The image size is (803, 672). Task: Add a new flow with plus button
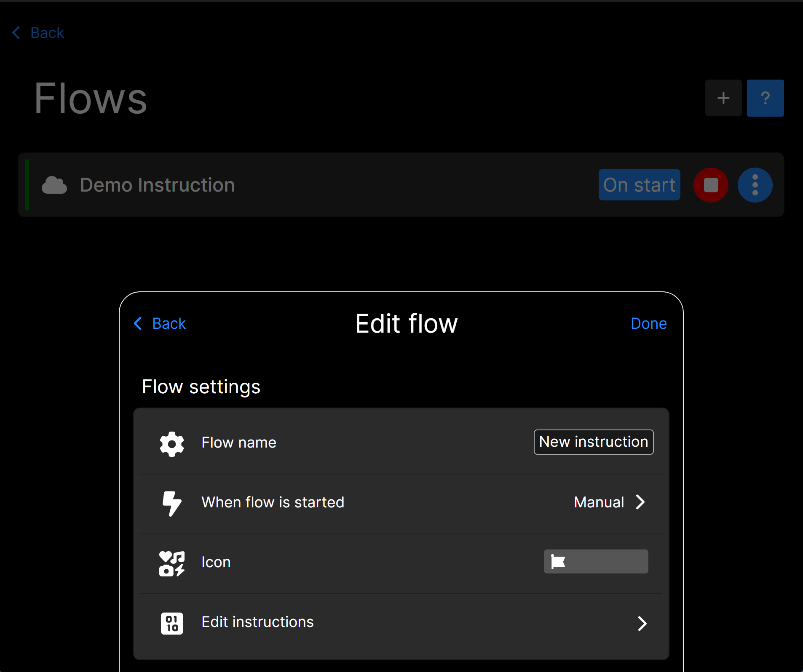point(723,98)
